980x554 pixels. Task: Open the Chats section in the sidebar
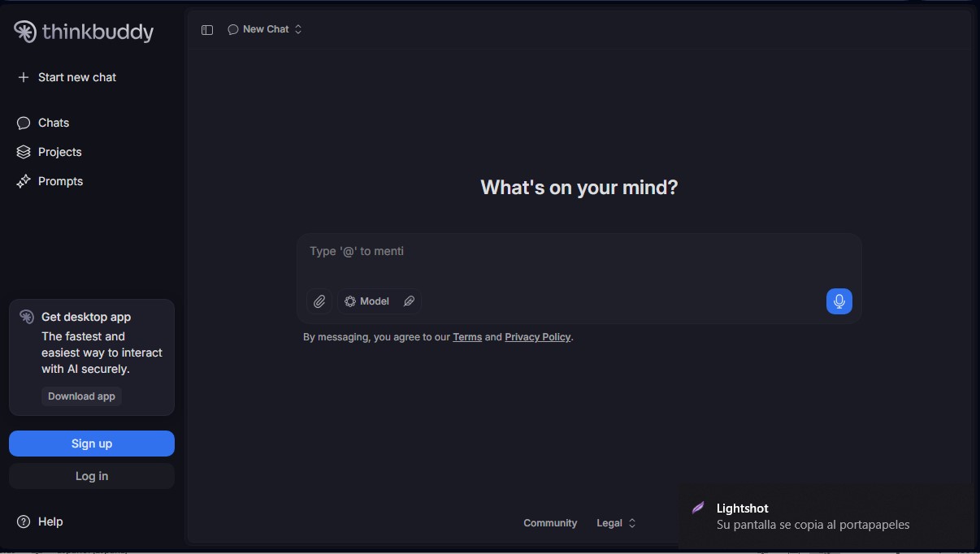click(x=53, y=123)
